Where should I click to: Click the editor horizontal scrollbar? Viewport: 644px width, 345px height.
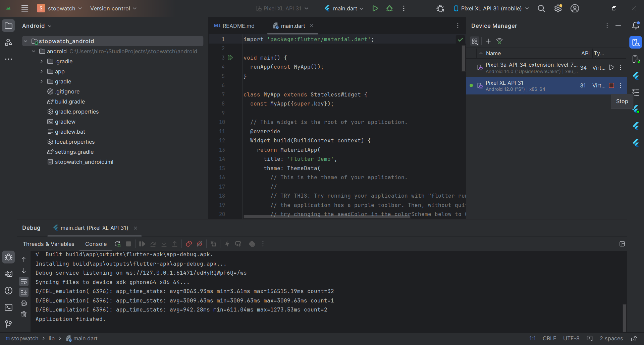pos(326,217)
